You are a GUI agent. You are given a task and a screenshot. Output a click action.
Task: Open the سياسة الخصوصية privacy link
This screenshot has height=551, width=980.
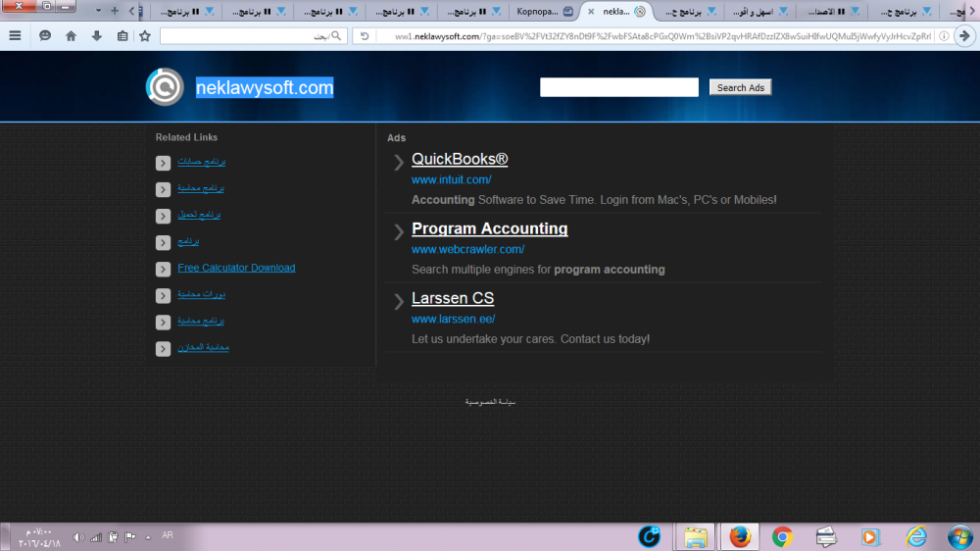coord(490,402)
